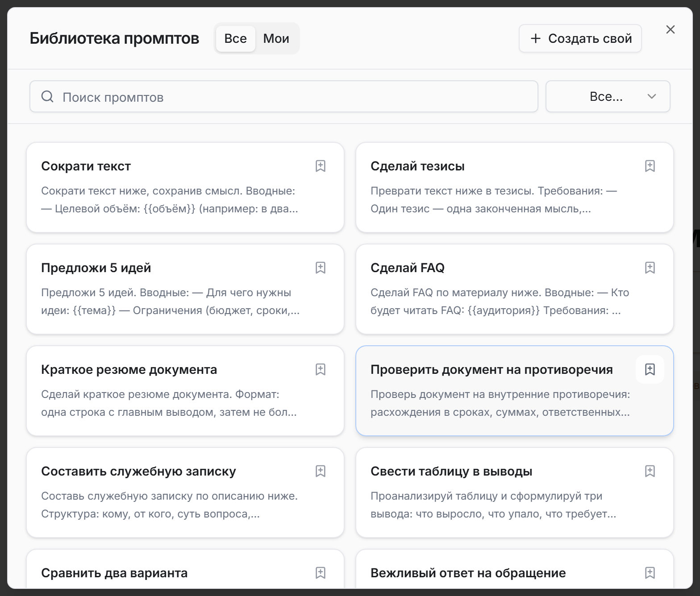This screenshot has height=596, width=700.
Task: Save "Предложи 5 идей" with bookmark icon
Action: 321,268
